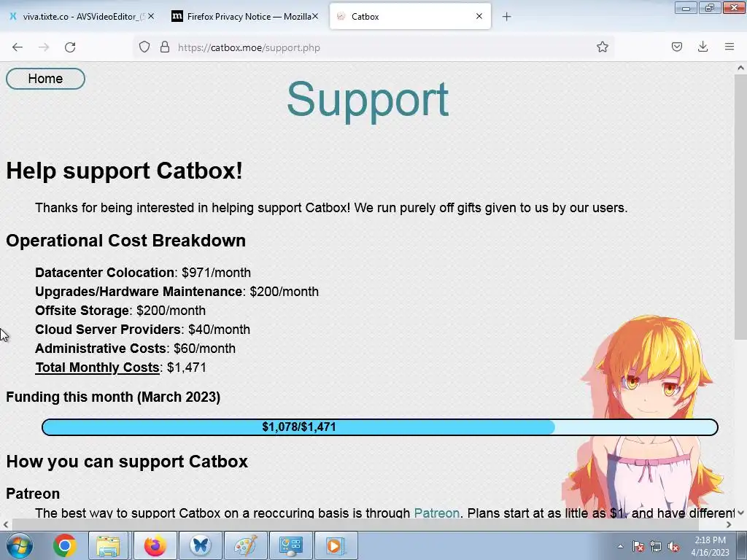Click the vertical scrollbar thumb
The width and height of the screenshot is (747, 560).
coord(740,207)
